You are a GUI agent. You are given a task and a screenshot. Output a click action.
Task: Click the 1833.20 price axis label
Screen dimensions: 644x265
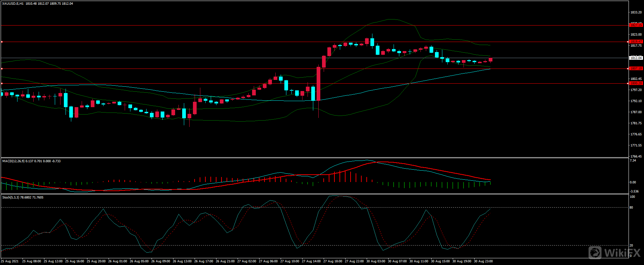[636, 12]
